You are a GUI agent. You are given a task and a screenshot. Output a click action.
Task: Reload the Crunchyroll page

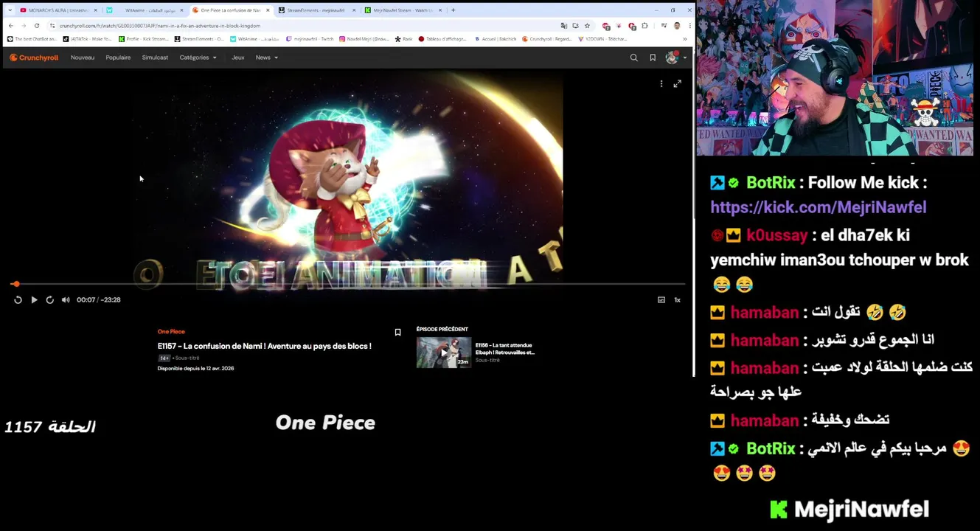pos(37,26)
